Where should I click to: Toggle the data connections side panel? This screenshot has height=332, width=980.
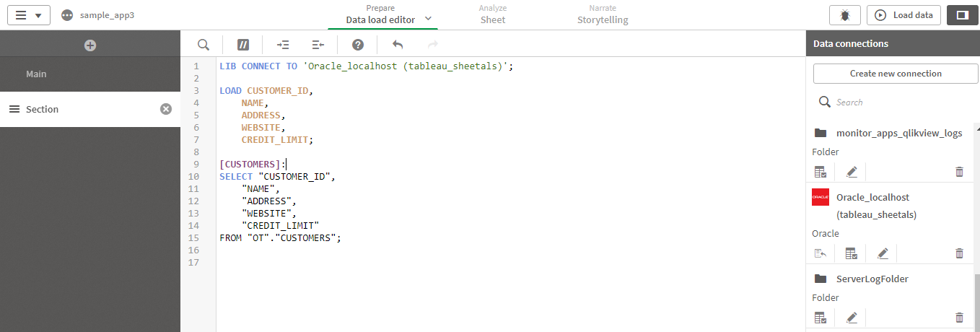(962, 15)
